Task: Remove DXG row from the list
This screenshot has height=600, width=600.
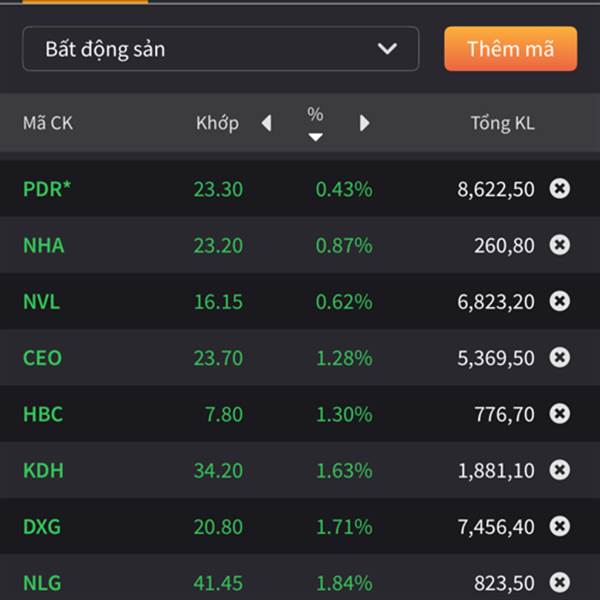Action: coord(559,526)
